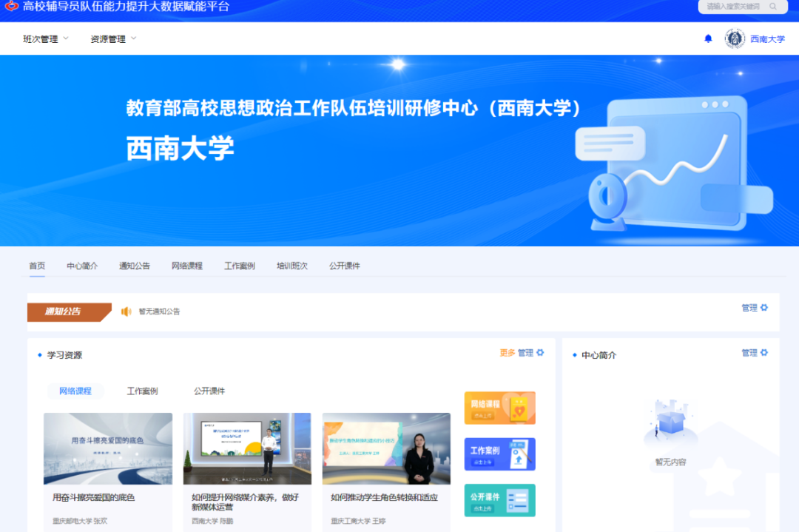Click the speaker icon beside 暂无通知公告
Screen dimensions: 799x532
tap(127, 312)
